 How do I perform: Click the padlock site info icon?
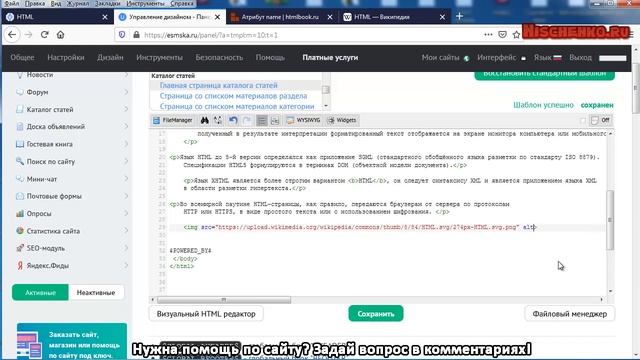click(136, 35)
